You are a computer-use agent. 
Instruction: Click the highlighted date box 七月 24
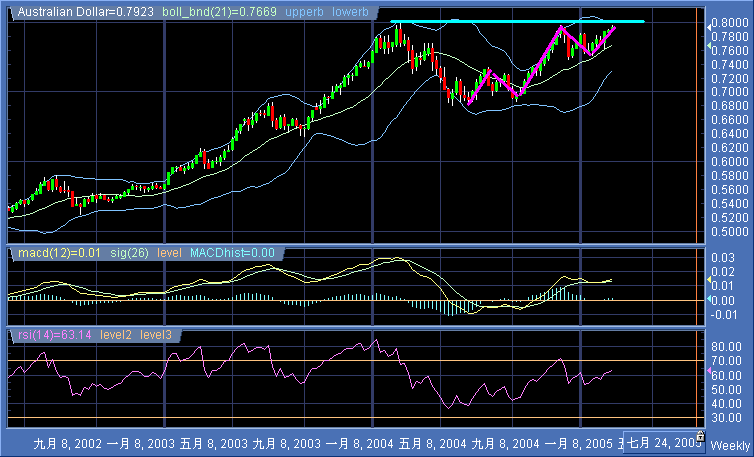pyautogui.click(x=659, y=442)
